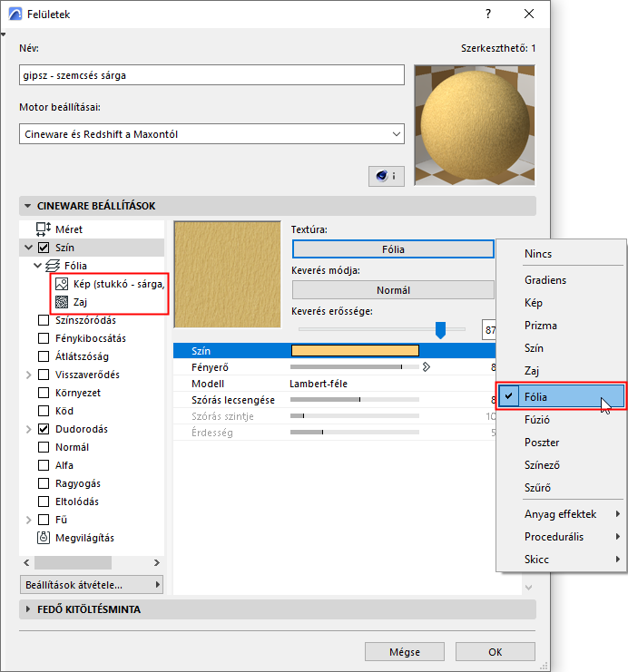This screenshot has height=672, width=628.
Task: Collapse the Szín tree node
Action: (x=28, y=248)
